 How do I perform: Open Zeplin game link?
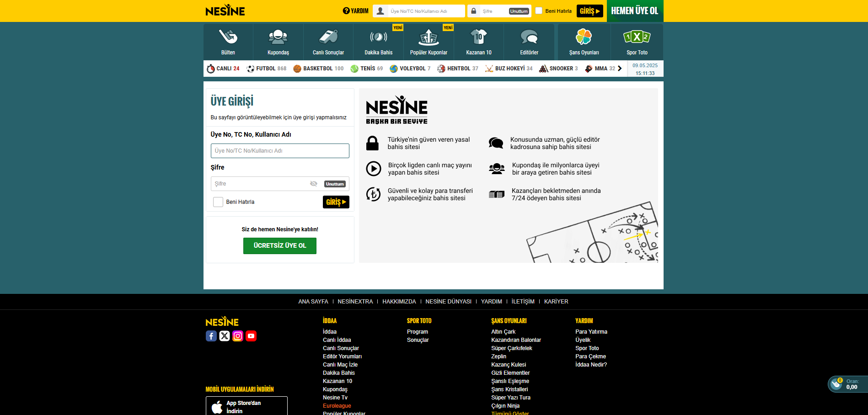pyautogui.click(x=499, y=356)
